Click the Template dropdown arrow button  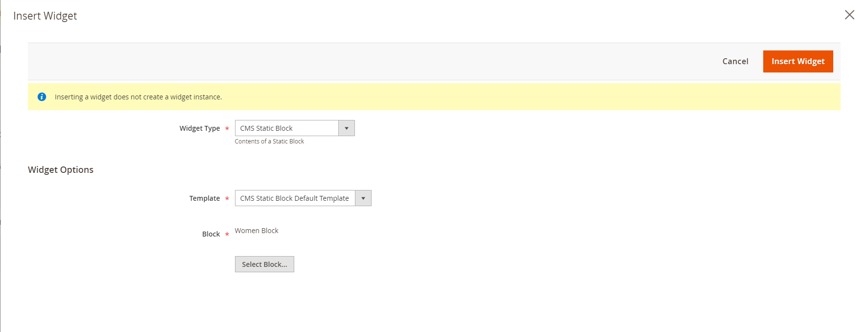[x=363, y=198]
